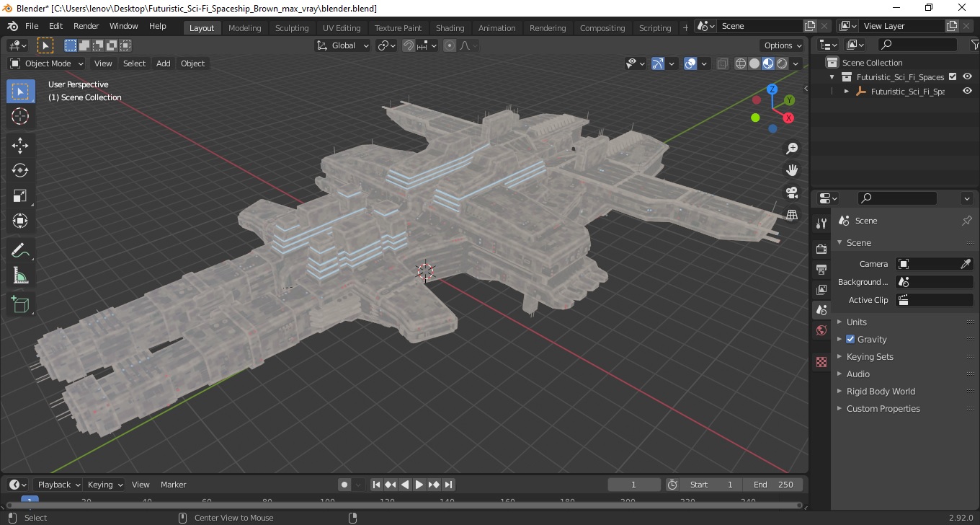
Task: Switch to material preview shading
Action: click(768, 63)
